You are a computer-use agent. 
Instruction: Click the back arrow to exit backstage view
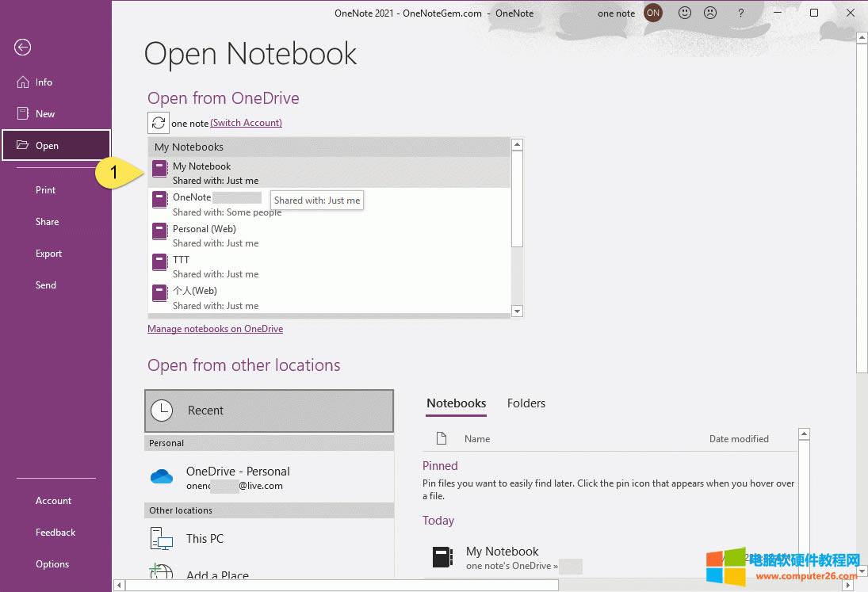point(22,48)
